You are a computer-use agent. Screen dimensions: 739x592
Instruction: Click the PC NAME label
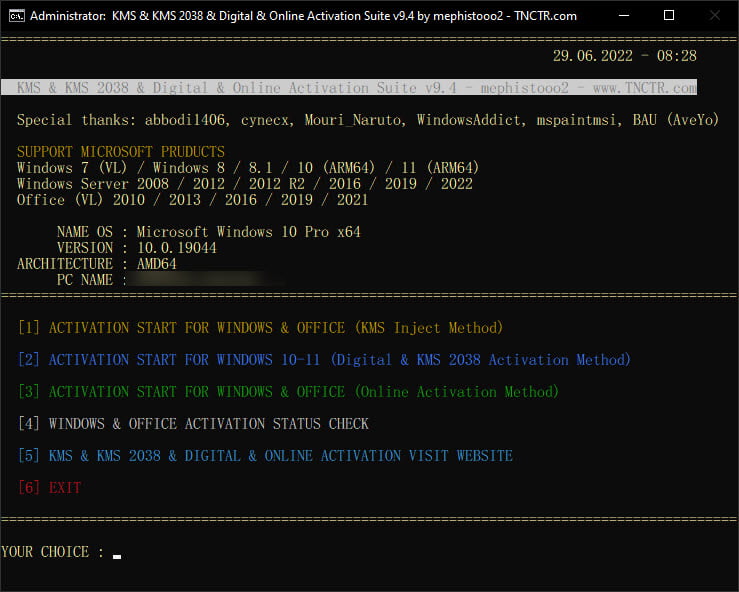click(x=85, y=280)
